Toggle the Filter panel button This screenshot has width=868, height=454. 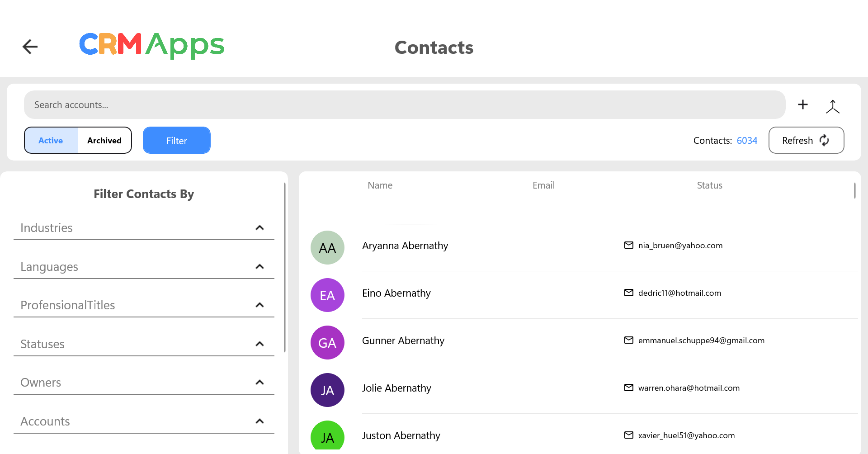(176, 141)
